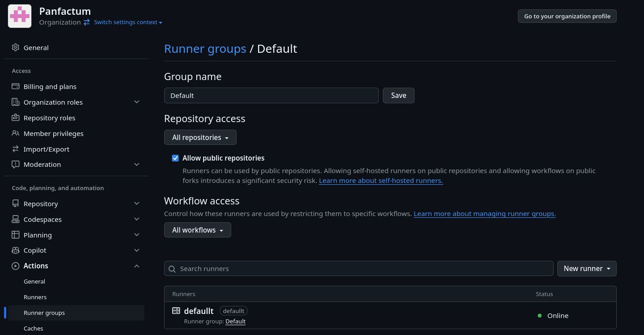Open the All workflows dropdown
Screen dimensions: 644x335
(x=197, y=230)
